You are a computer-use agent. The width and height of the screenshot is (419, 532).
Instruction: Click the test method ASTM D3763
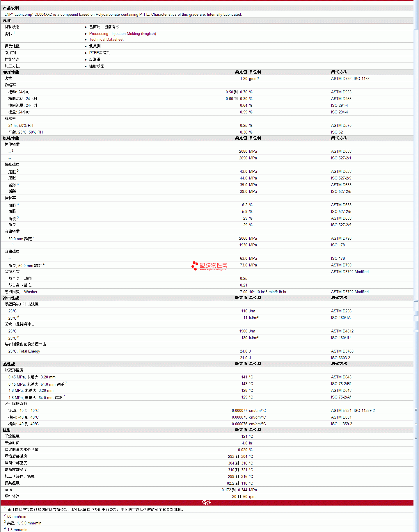pyautogui.click(x=342, y=351)
